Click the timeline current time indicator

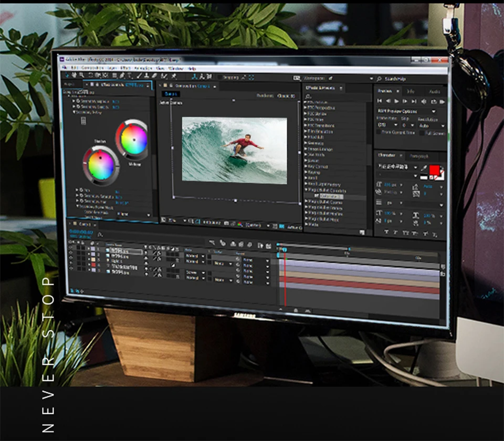pyautogui.click(x=285, y=249)
